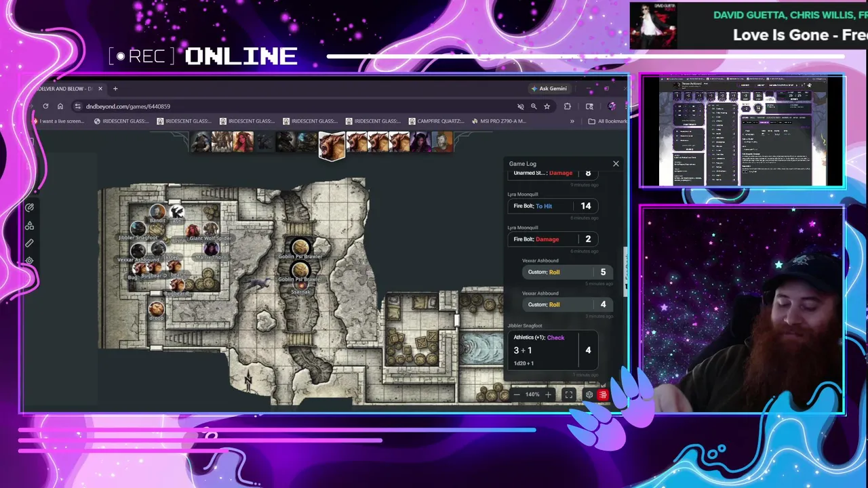Expand hidden bookmarks chevron
The height and width of the screenshot is (488, 868).
click(x=572, y=121)
